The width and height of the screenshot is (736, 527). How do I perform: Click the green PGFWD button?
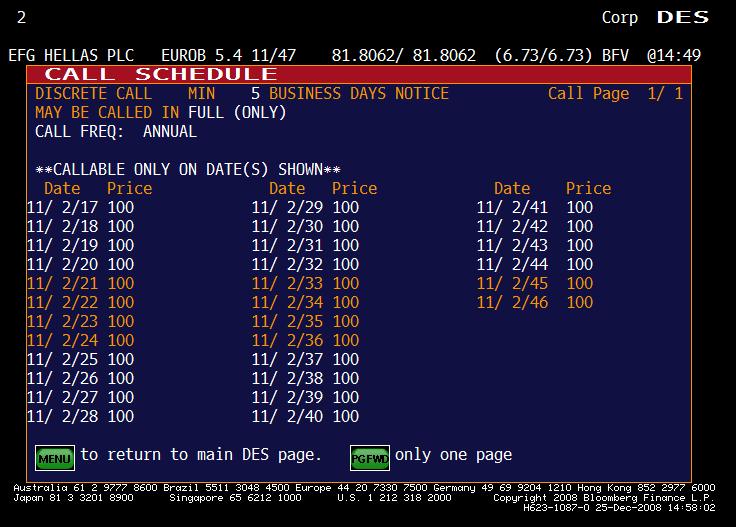(370, 458)
